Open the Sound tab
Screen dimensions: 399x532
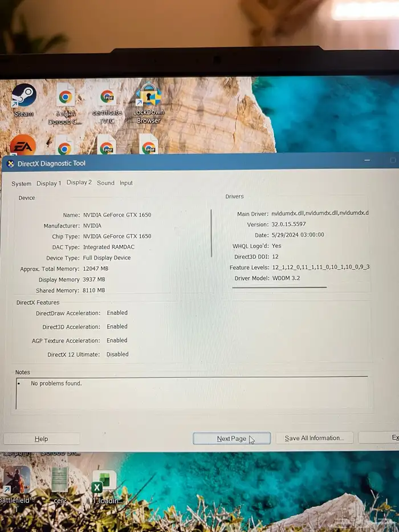[105, 183]
